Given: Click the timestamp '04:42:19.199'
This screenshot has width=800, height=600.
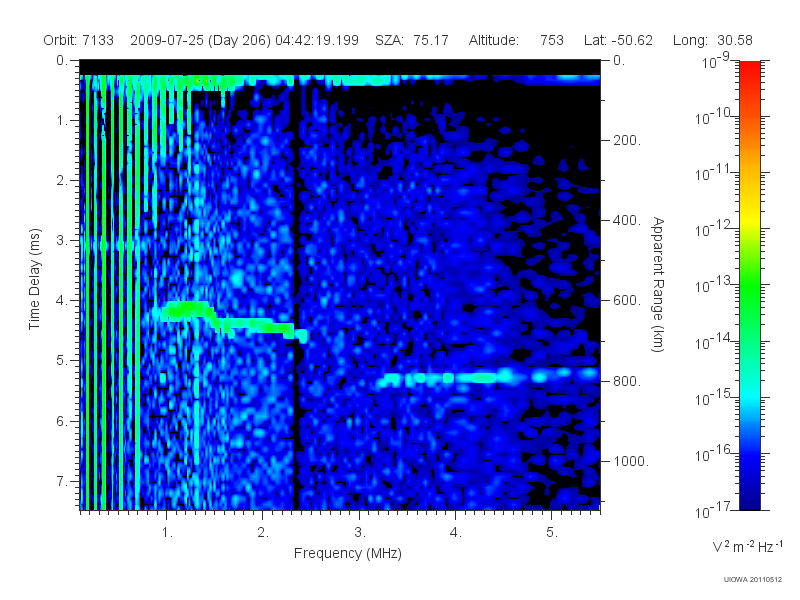Looking at the screenshot, I should (x=317, y=40).
